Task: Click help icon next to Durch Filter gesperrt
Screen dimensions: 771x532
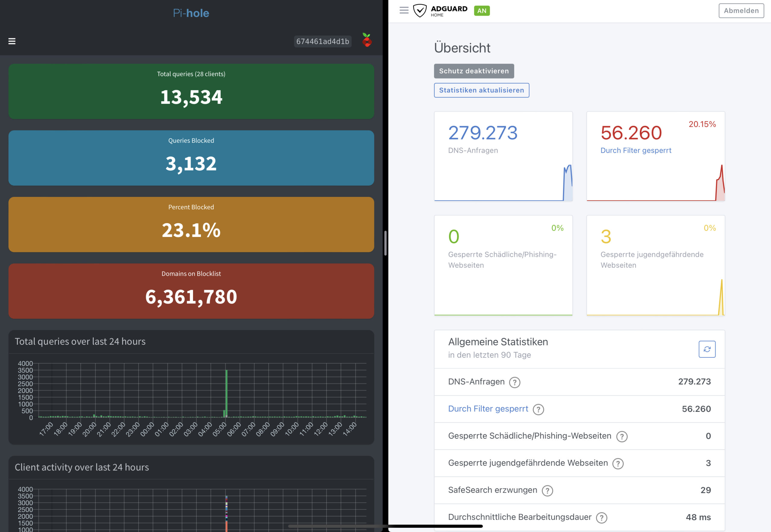Action: [x=538, y=409]
